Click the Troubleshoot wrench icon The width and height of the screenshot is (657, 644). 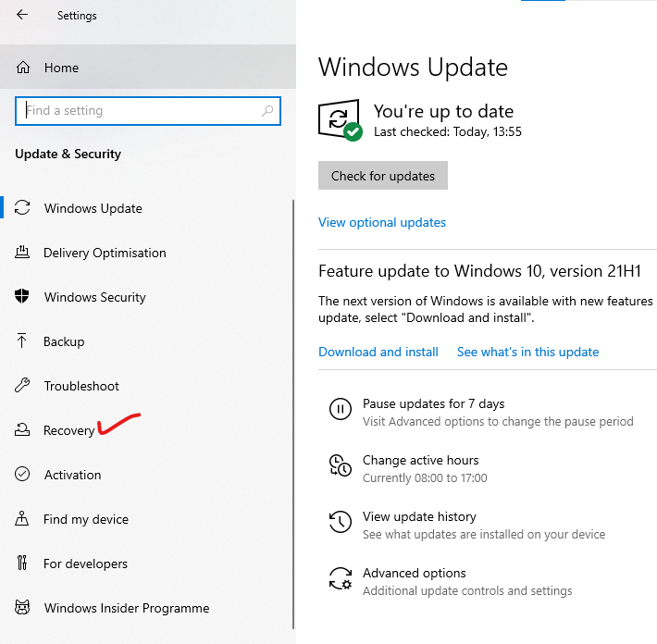pyautogui.click(x=22, y=385)
